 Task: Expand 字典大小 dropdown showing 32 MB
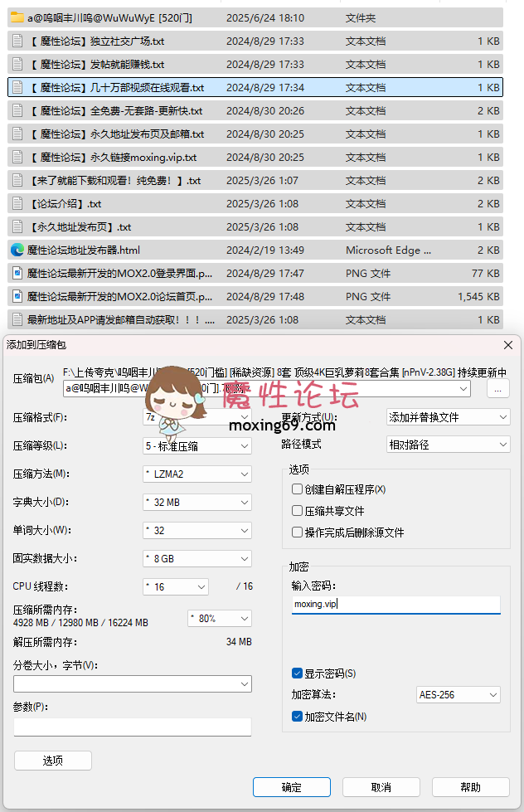point(197,503)
